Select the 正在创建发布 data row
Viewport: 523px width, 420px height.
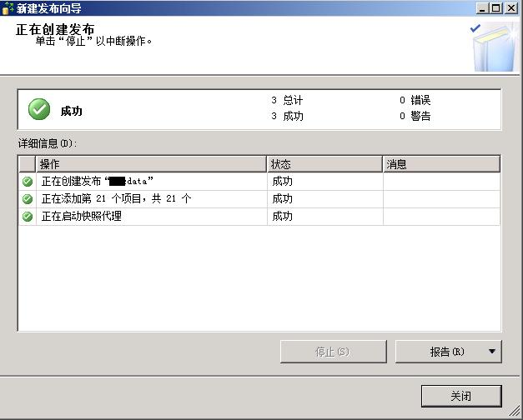(259, 182)
